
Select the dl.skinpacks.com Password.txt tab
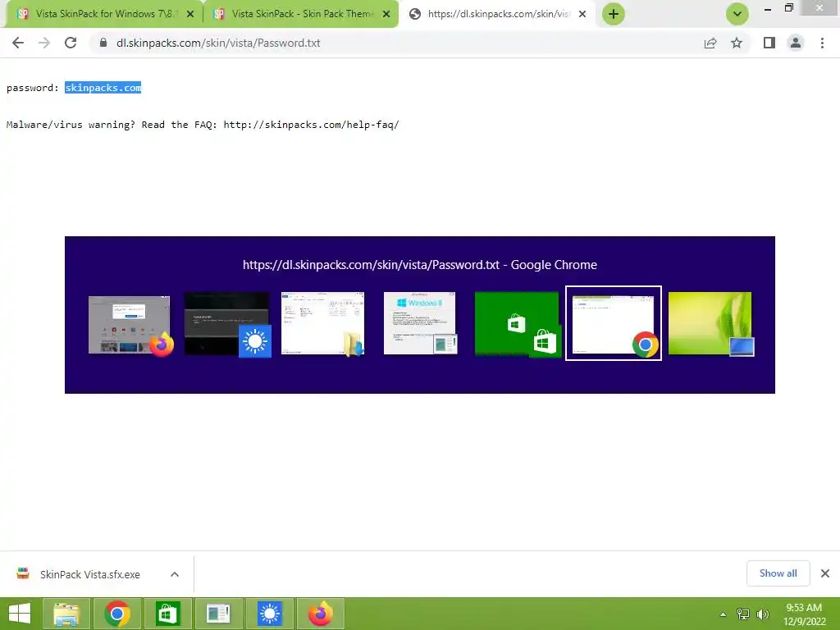[497, 14]
